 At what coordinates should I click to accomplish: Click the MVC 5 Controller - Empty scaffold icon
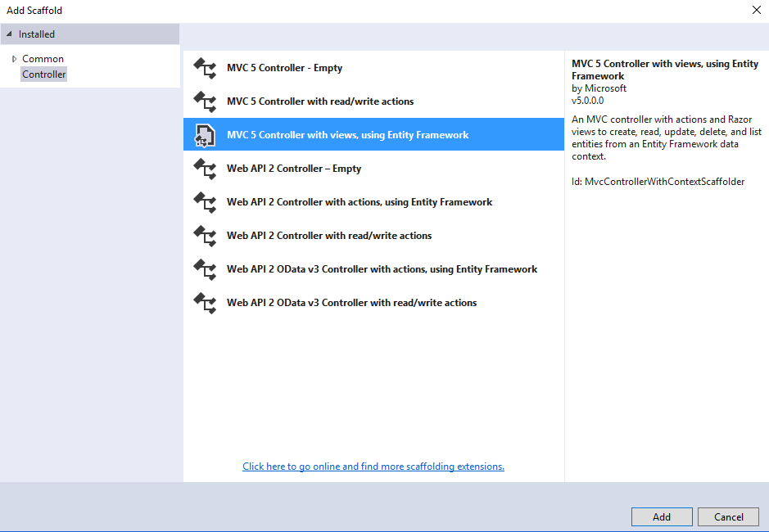point(205,68)
